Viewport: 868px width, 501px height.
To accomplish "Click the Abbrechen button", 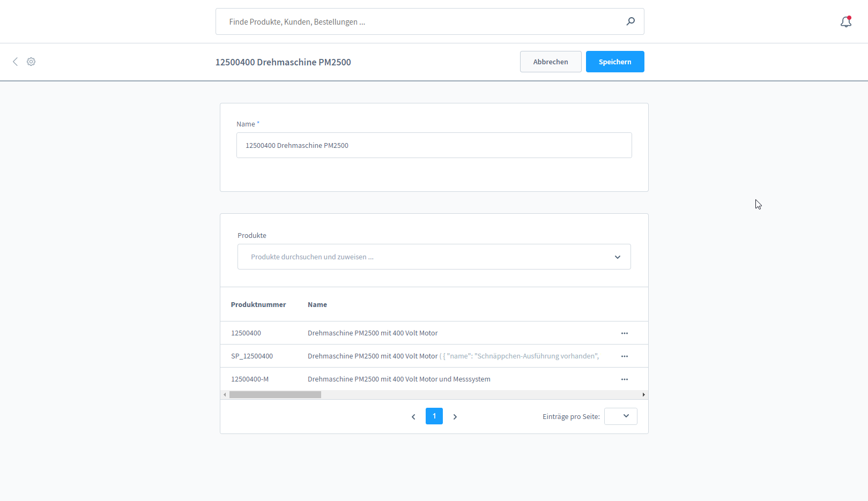I will pyautogui.click(x=551, y=62).
